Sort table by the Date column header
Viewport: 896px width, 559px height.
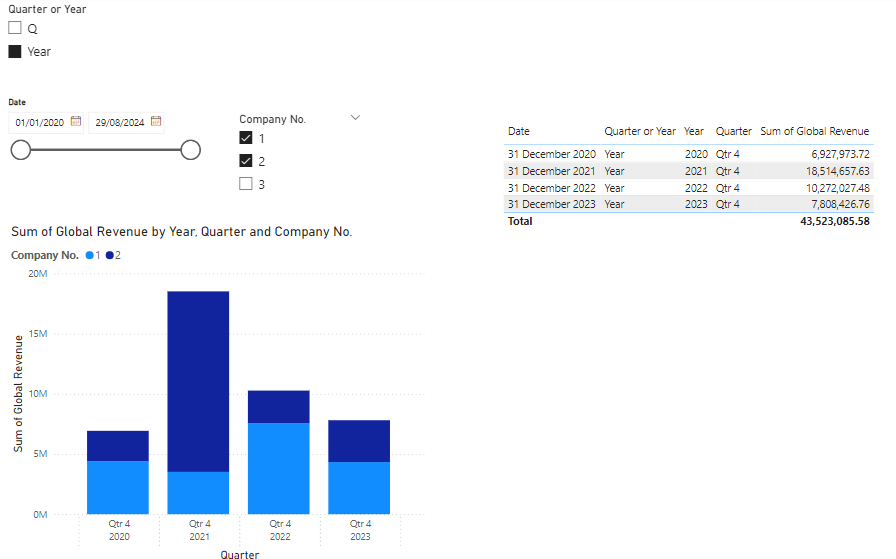tap(519, 131)
